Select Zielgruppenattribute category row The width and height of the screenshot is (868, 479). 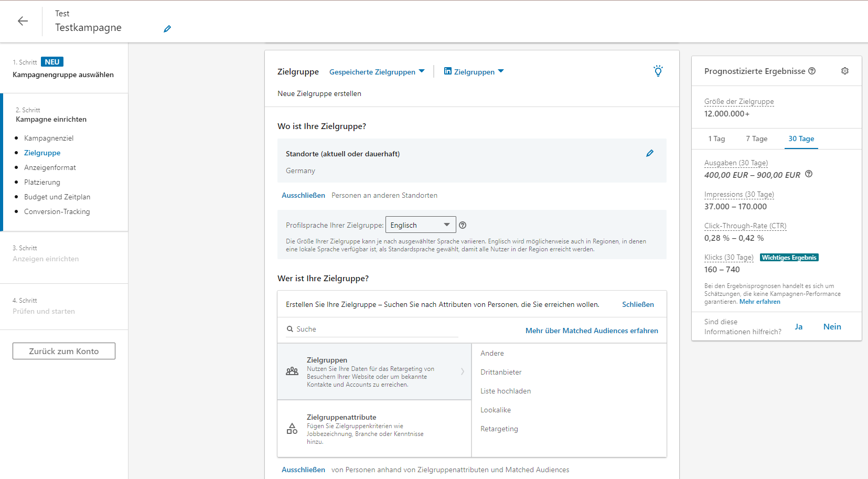pyautogui.click(x=374, y=429)
